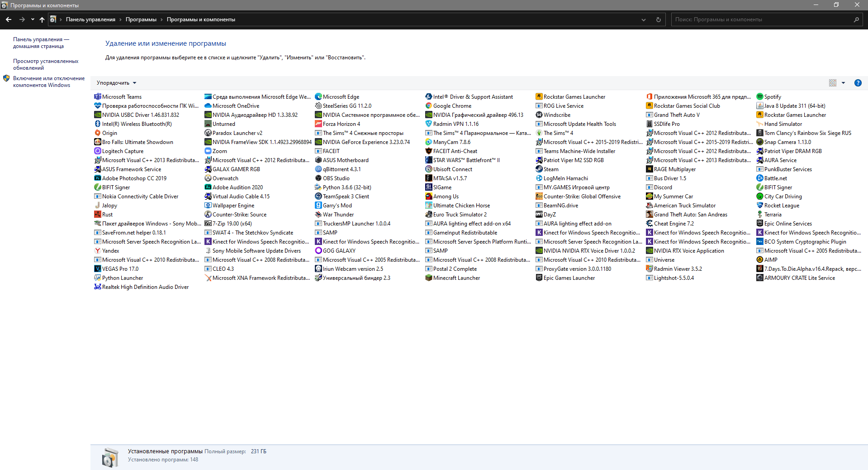Go up one level with up arrow
The image size is (868, 470).
pos(42,19)
